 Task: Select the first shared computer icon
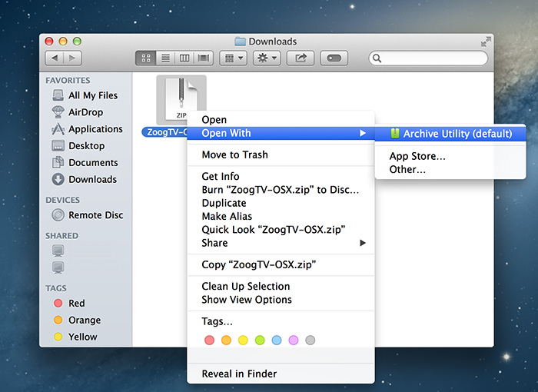pyautogui.click(x=58, y=251)
